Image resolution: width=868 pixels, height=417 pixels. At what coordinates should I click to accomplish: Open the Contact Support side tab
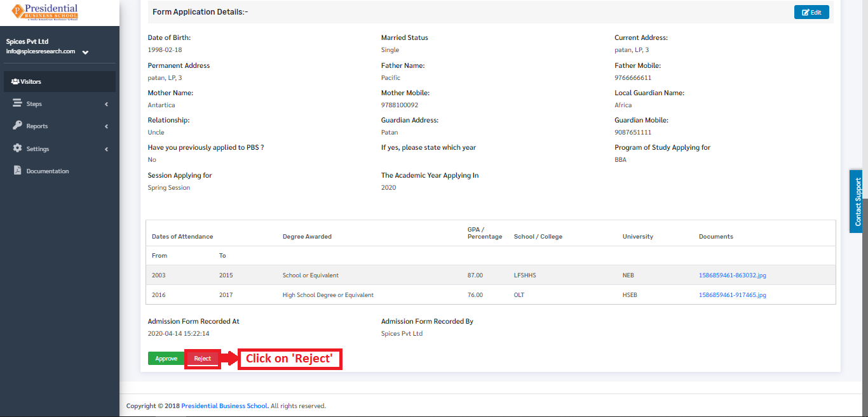coord(857,201)
